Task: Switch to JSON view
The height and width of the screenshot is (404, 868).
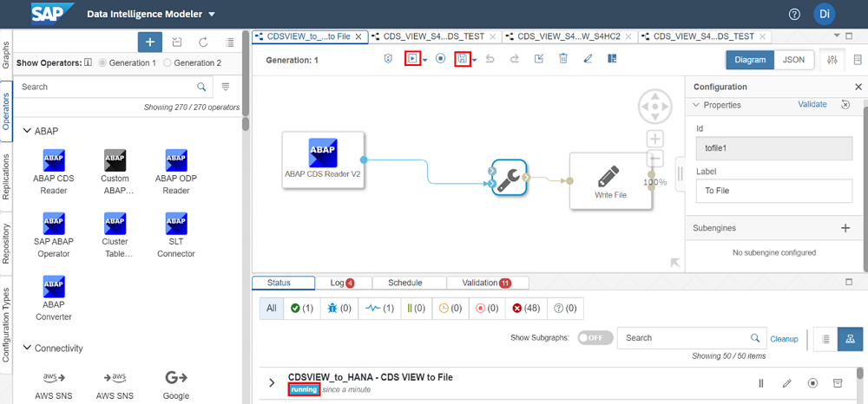Action: [x=794, y=60]
